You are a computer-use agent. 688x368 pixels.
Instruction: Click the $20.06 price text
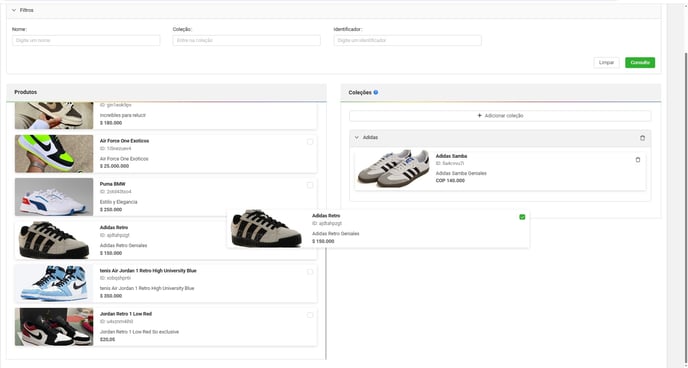(x=108, y=339)
